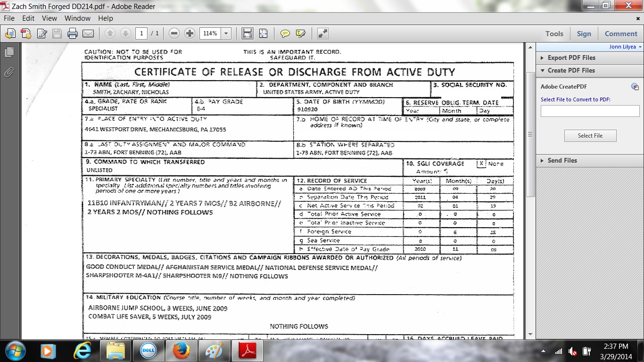Image resolution: width=644 pixels, height=362 pixels.
Task: Toggle fit one full page view
Action: pyautogui.click(x=263, y=33)
